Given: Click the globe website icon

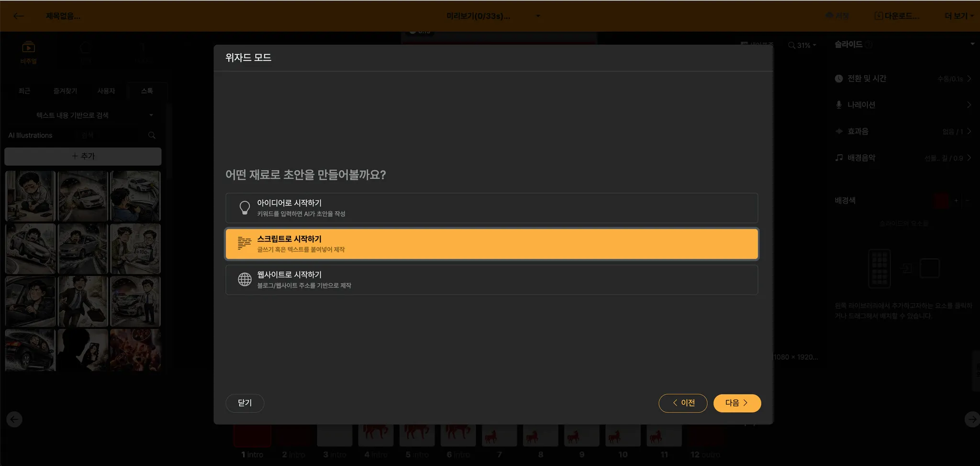Looking at the screenshot, I should pos(245,279).
